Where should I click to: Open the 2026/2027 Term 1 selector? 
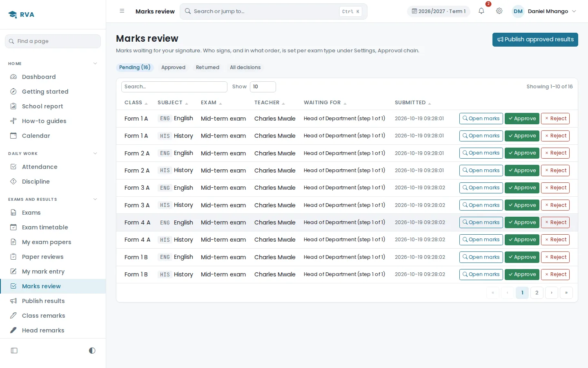tap(439, 11)
